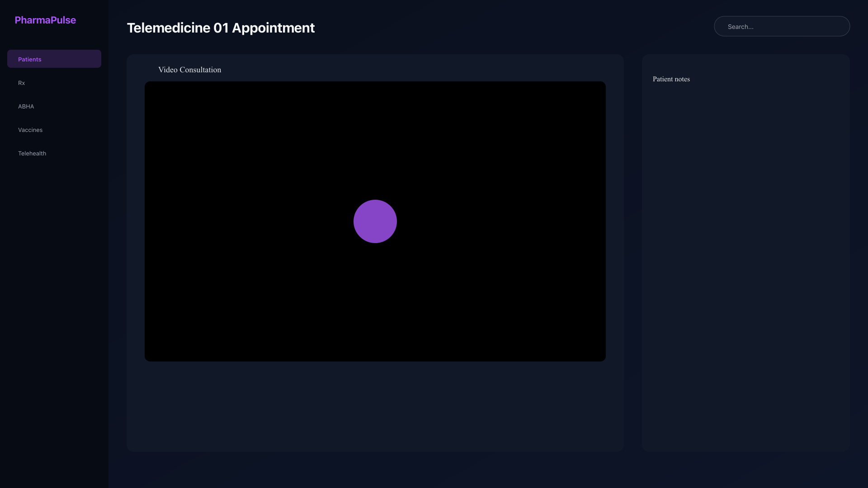868x488 pixels.
Task: Click the purple circle in the video
Action: 375,221
